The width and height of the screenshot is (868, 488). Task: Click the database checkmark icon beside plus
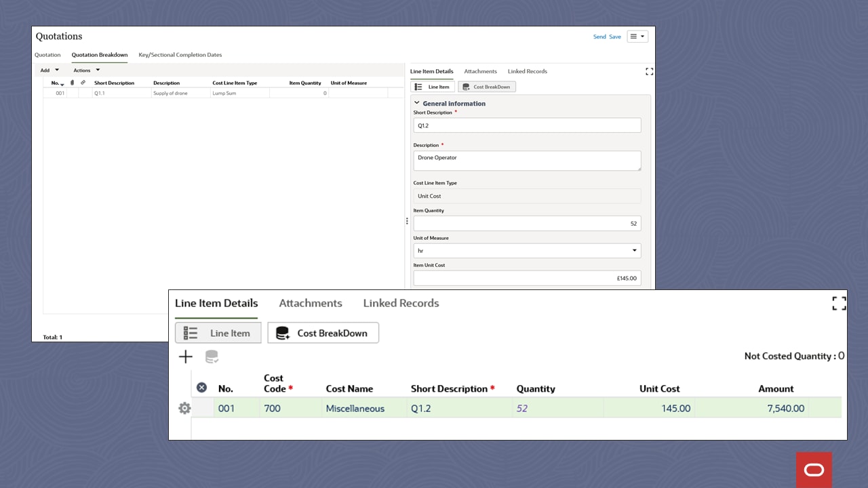[212, 357]
